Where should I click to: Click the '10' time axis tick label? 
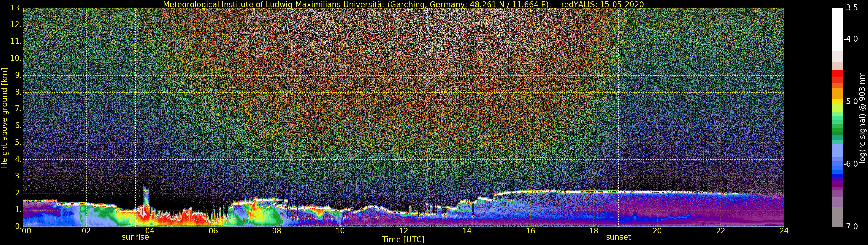point(340,231)
